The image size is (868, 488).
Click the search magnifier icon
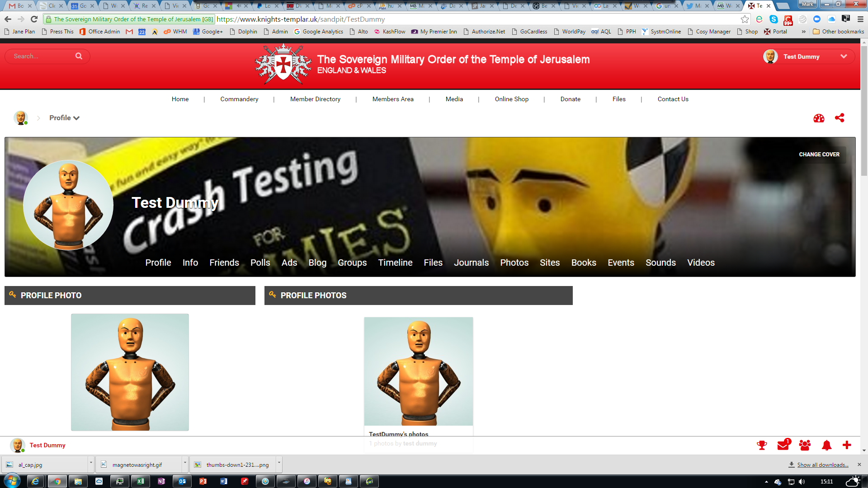(x=79, y=56)
